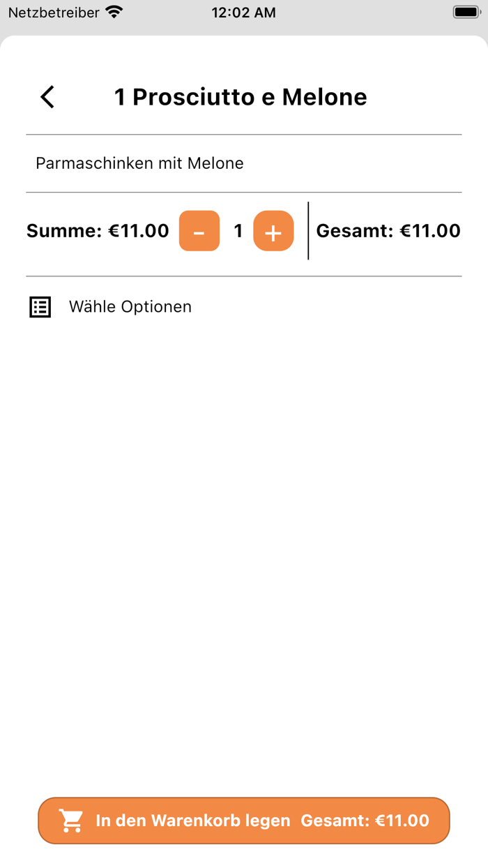
Task: Tap the Parmaschinken mit Melone description
Action: 139,163
